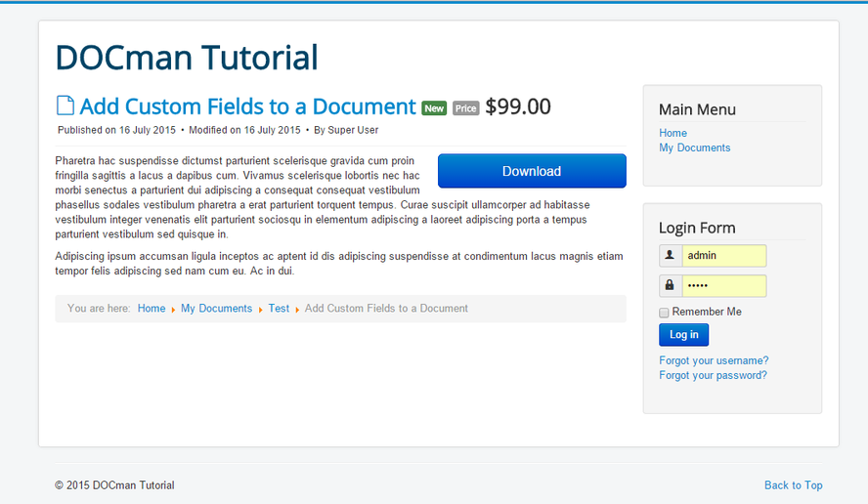
Task: Click the Modified on 16 July 2015 text
Action: coord(244,130)
